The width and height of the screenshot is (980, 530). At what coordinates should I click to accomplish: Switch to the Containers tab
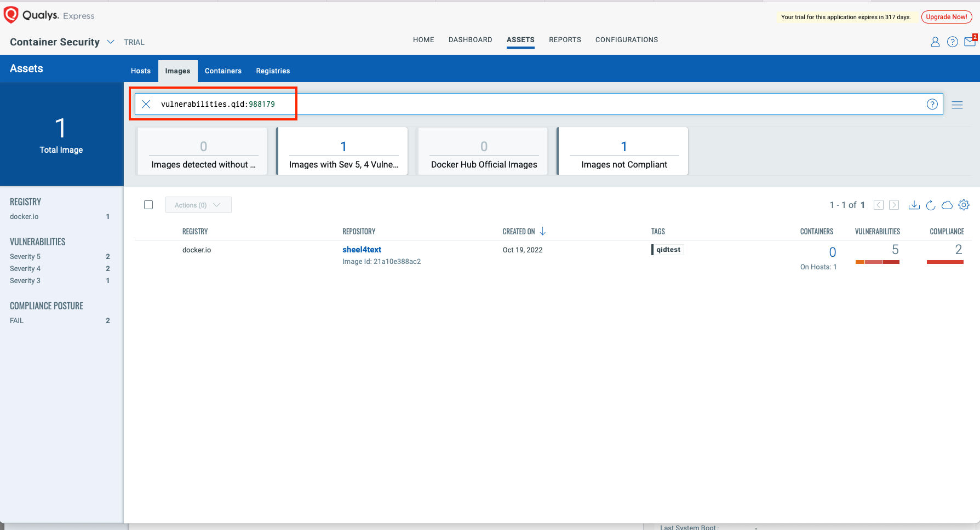coord(223,71)
